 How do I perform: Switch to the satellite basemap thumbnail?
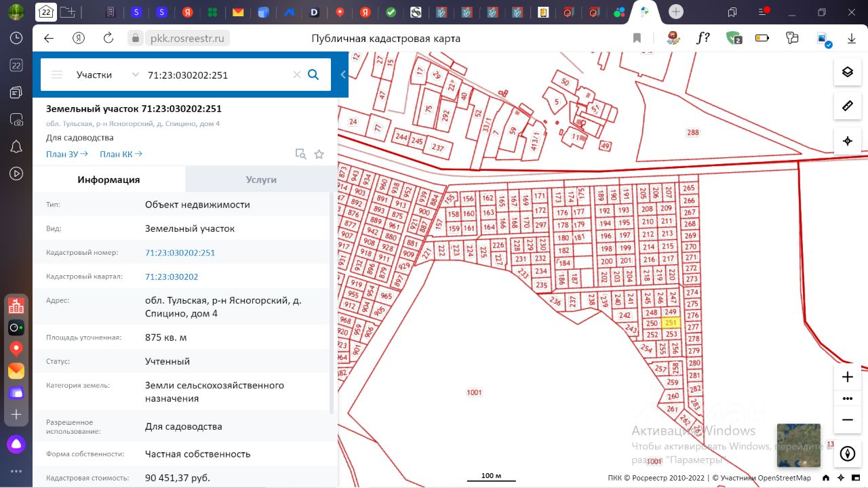click(x=798, y=445)
